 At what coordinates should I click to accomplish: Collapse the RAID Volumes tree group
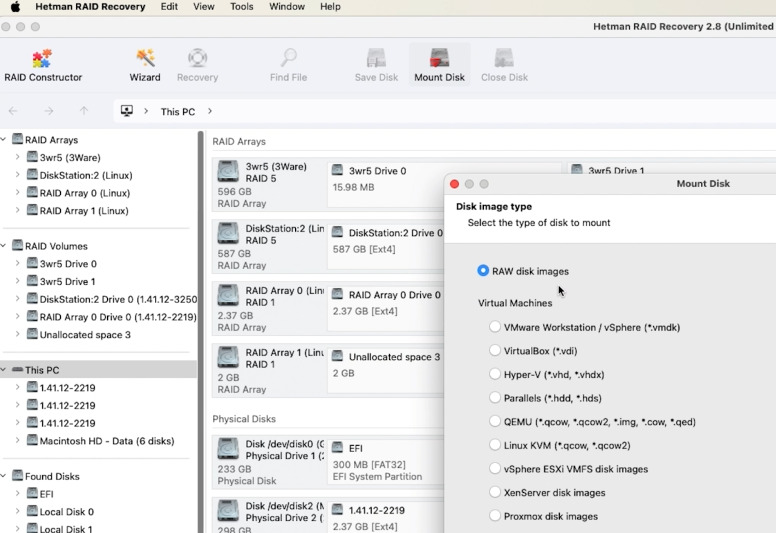[3, 246]
